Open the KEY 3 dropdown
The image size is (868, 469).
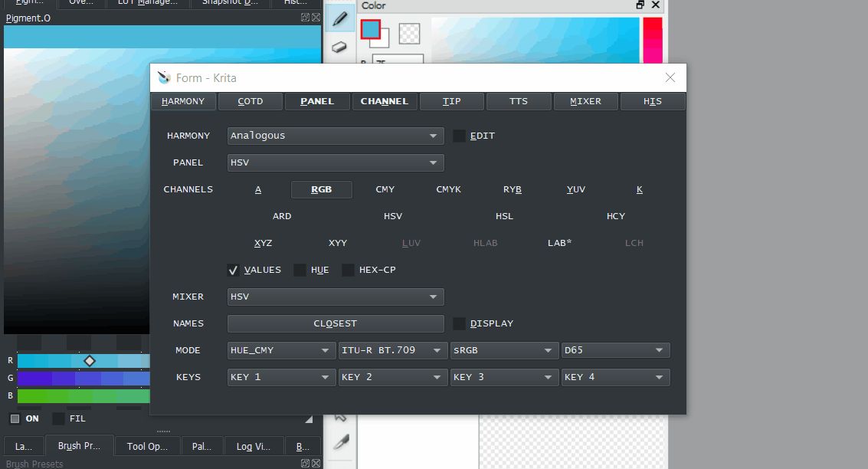point(504,377)
